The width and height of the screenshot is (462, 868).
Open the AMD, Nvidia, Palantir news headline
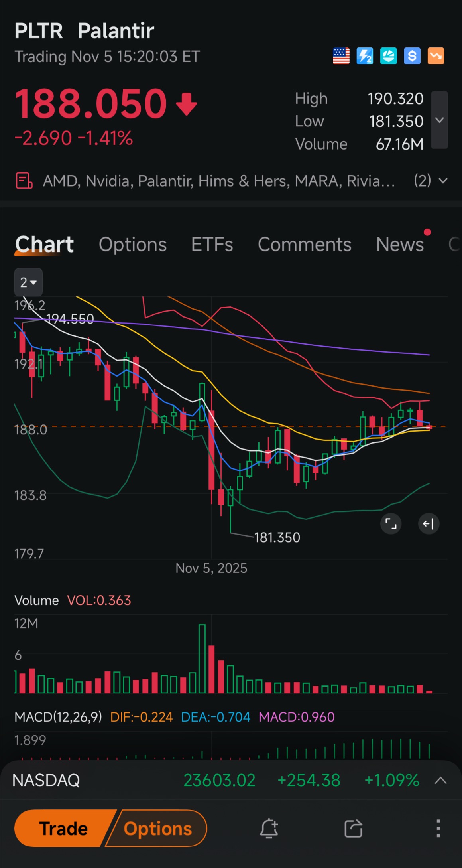[219, 181]
